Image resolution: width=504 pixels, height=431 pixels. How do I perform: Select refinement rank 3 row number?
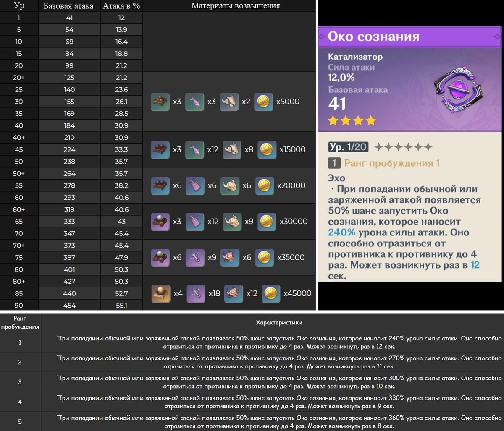(20, 382)
